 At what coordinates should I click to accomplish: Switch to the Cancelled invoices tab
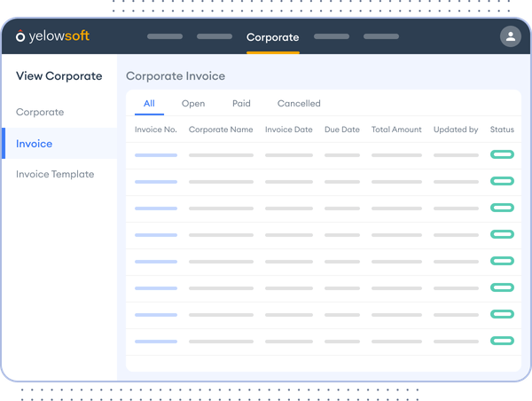(x=299, y=104)
